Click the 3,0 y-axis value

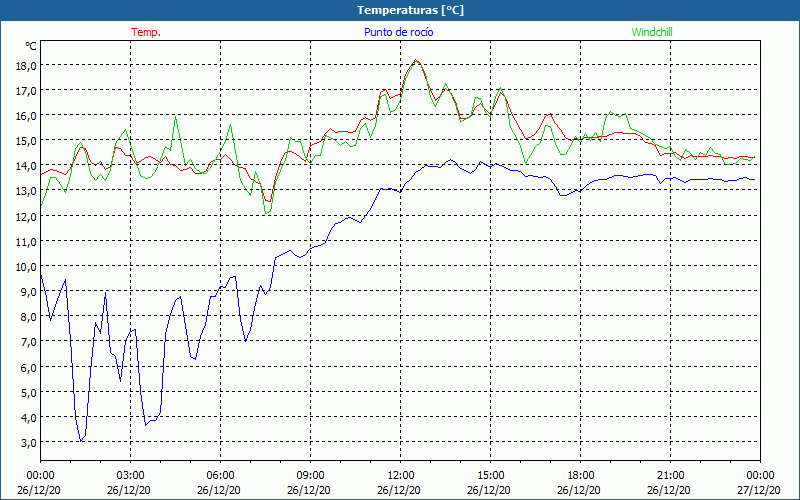coord(29,442)
